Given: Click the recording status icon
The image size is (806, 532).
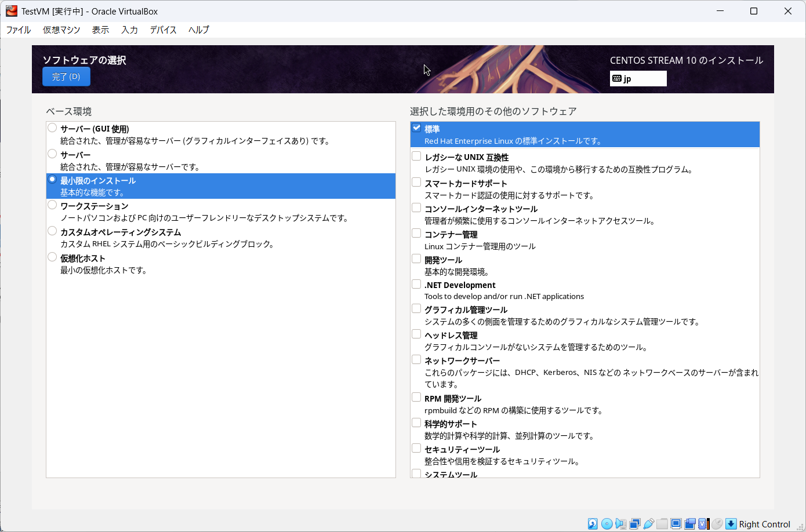Looking at the screenshot, I should pos(689,524).
